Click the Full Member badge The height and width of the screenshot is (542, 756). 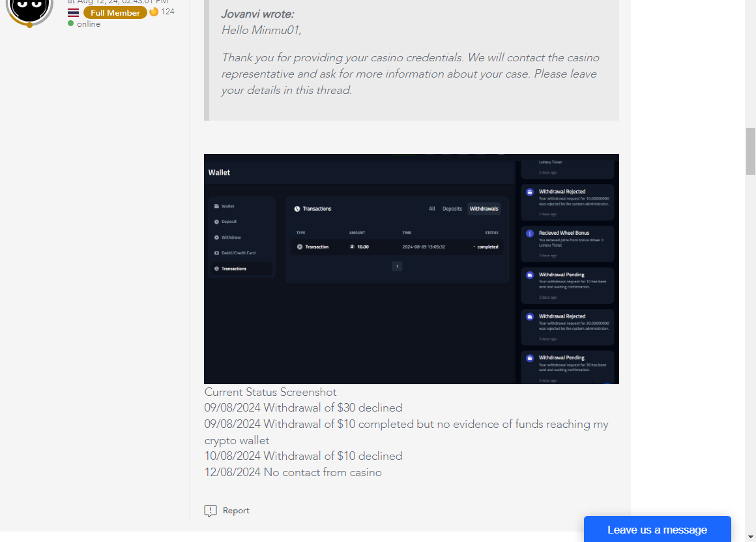[x=115, y=13]
